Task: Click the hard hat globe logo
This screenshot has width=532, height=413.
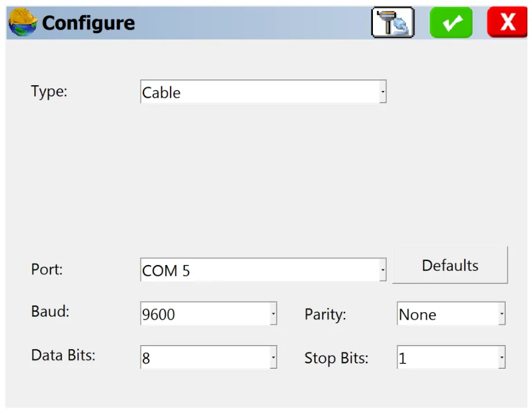Action: tap(22, 22)
